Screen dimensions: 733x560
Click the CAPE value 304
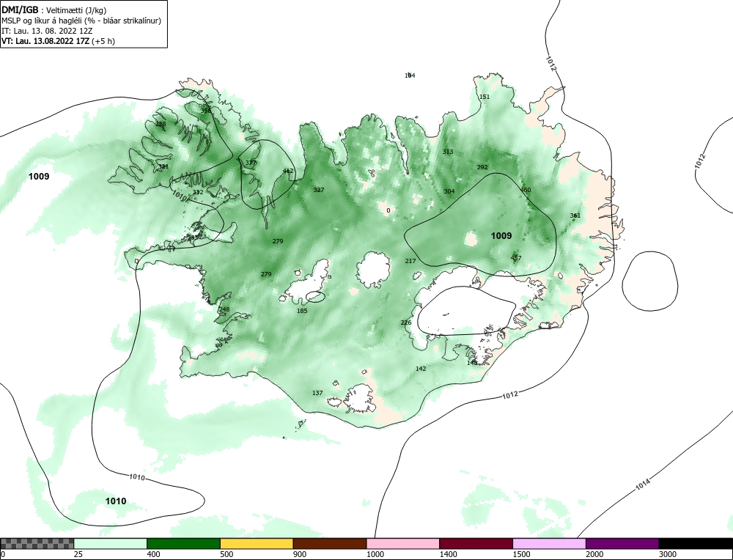(x=449, y=191)
